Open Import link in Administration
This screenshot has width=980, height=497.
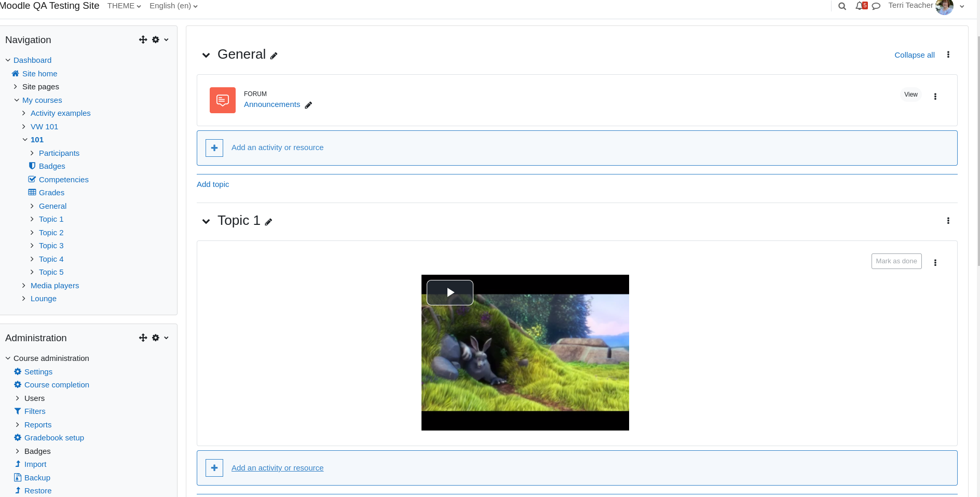tap(35, 464)
